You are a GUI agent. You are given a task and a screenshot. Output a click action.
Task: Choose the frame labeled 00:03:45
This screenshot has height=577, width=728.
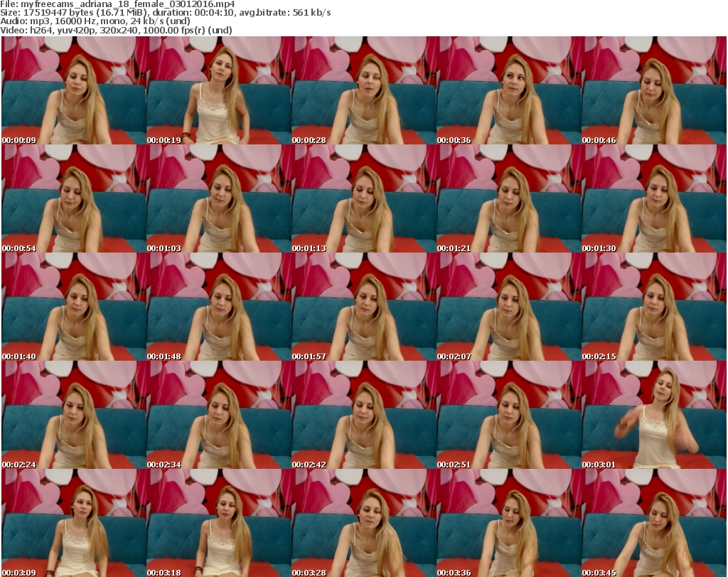click(x=654, y=523)
